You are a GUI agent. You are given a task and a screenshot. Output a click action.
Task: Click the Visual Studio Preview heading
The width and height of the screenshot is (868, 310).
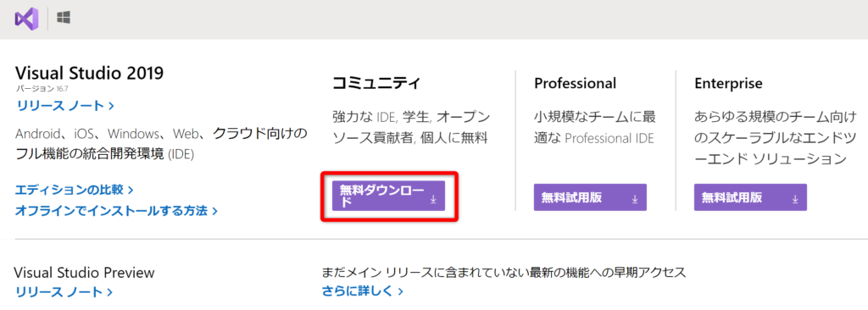click(85, 273)
